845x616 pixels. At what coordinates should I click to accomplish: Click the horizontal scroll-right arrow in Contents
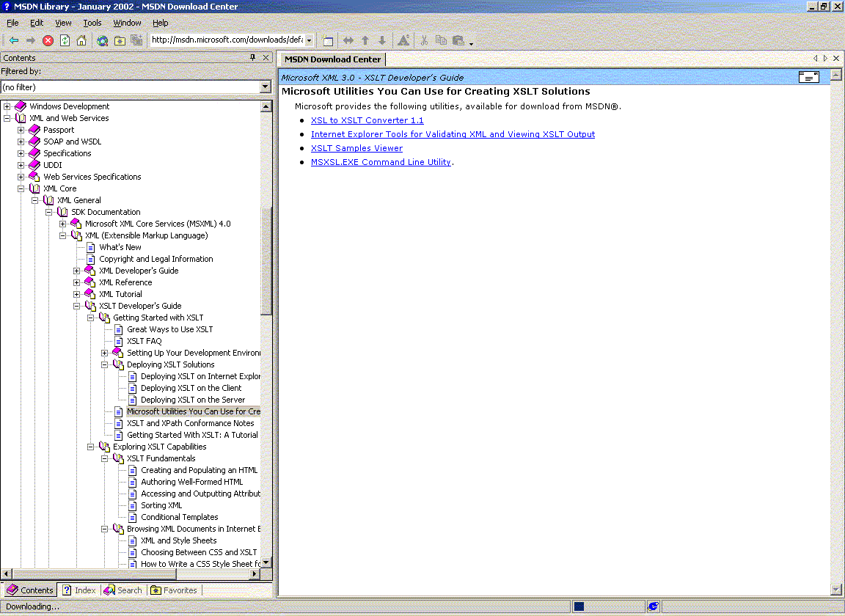(255, 574)
